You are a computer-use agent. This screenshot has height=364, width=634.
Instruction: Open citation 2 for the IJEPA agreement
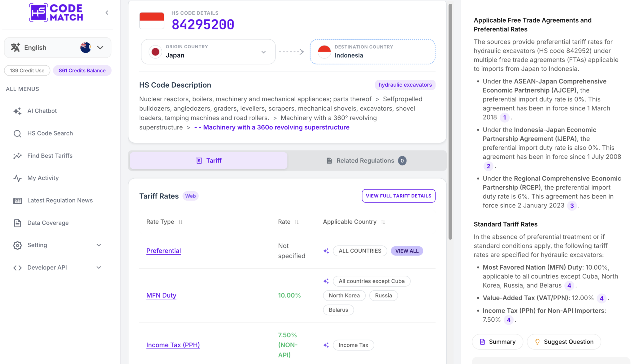489,167
